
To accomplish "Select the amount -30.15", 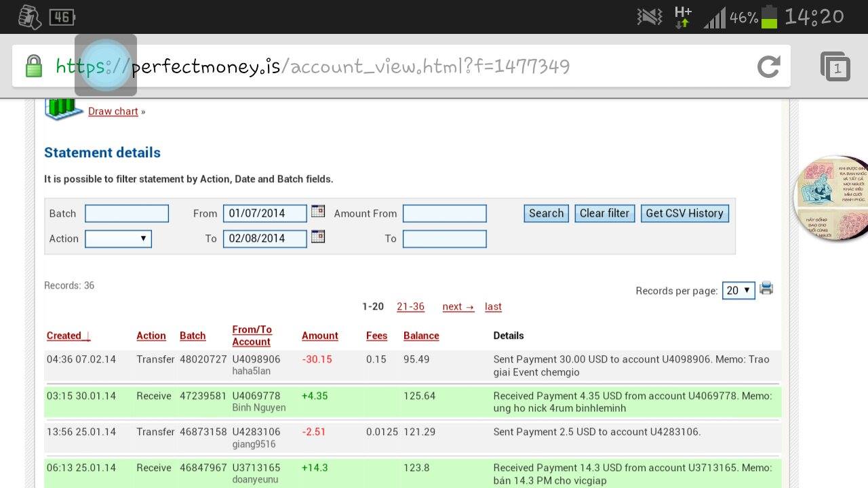I will 317,359.
